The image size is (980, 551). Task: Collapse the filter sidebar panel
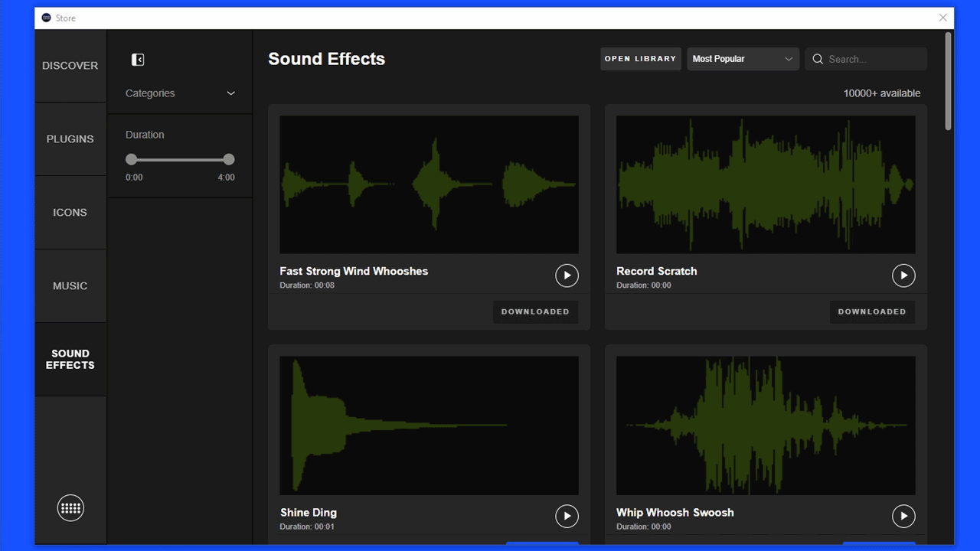point(138,60)
